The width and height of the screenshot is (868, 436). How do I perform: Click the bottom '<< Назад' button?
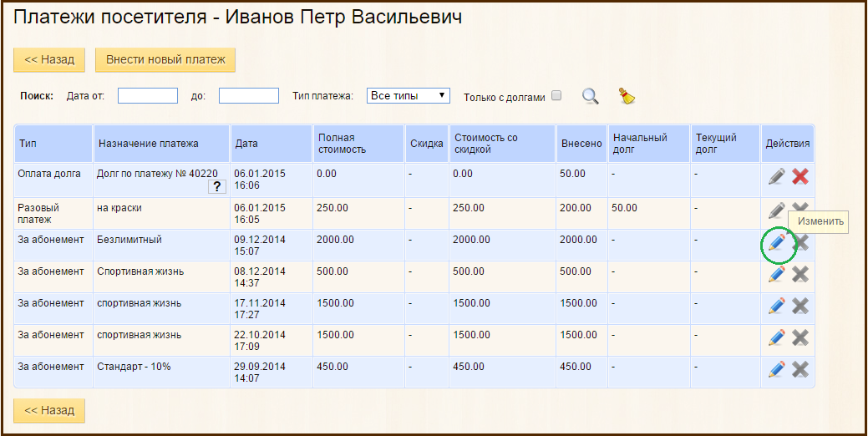49,411
